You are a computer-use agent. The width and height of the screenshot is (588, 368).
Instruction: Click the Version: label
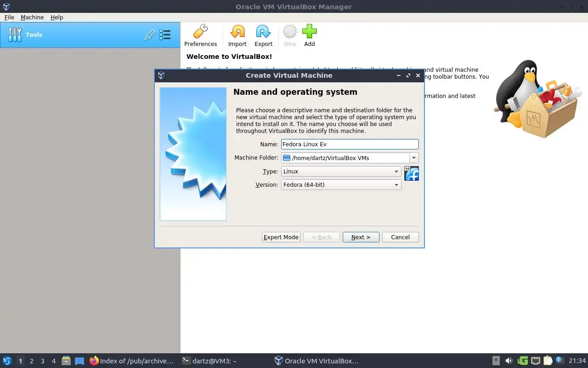point(267,185)
